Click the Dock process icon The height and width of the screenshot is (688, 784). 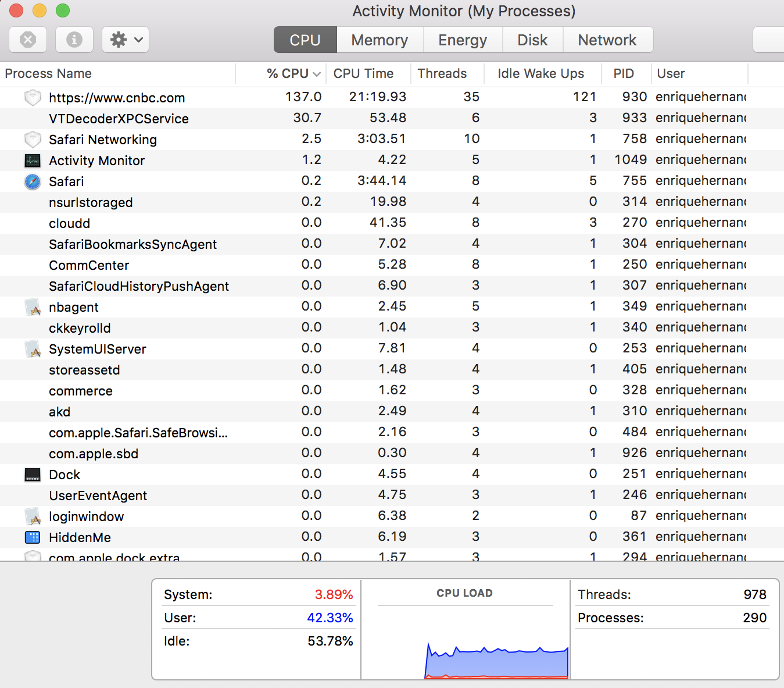pyautogui.click(x=33, y=475)
